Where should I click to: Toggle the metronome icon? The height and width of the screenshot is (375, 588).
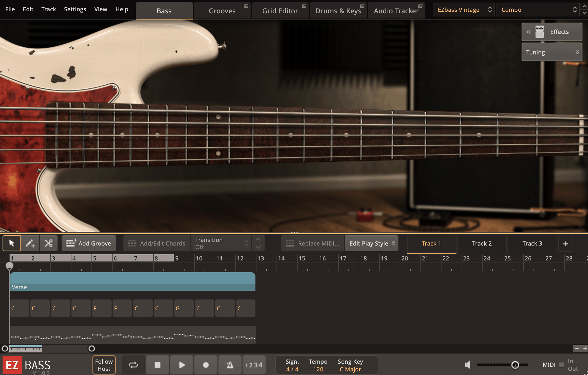point(230,365)
